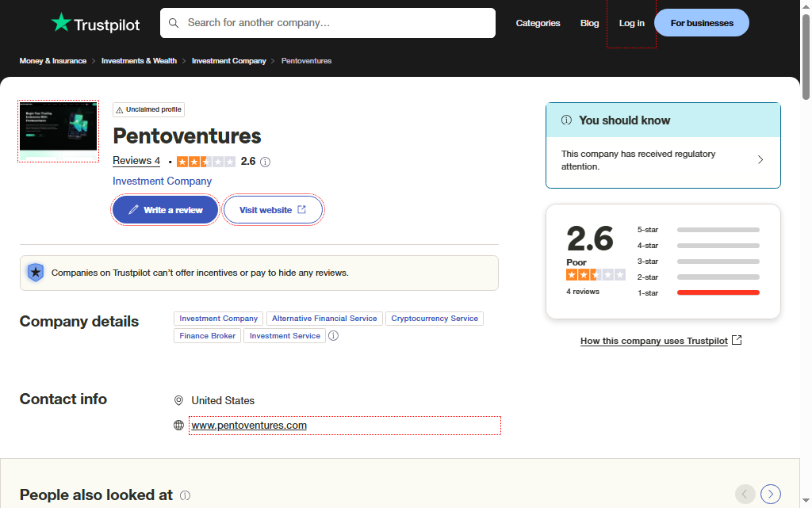Go to Money & Insurance breadcrumb
This screenshot has height=508, width=812.
pos(53,61)
